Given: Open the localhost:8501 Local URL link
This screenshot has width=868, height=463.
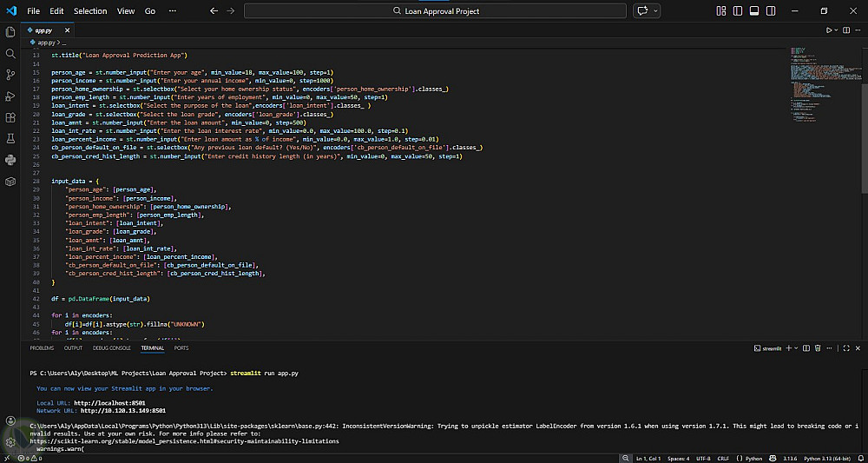Looking at the screenshot, I should coord(108,403).
